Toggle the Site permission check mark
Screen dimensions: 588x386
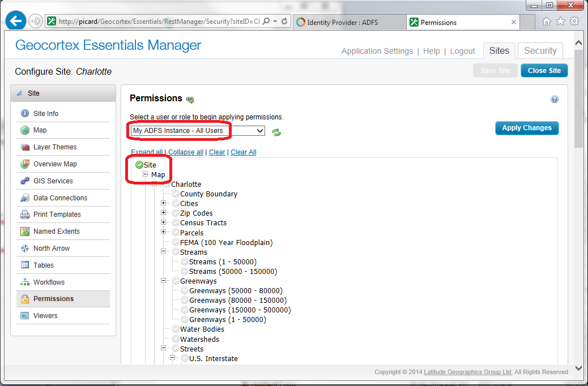click(139, 165)
